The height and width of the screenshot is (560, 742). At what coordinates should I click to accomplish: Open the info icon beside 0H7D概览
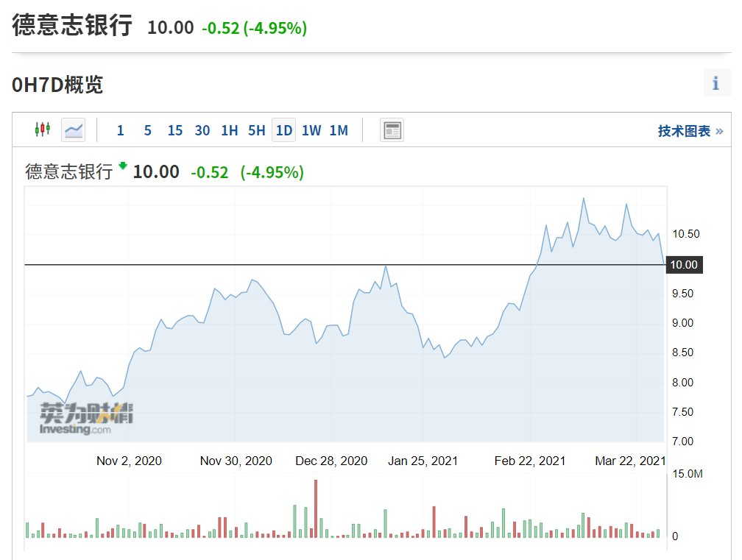pyautogui.click(x=716, y=83)
